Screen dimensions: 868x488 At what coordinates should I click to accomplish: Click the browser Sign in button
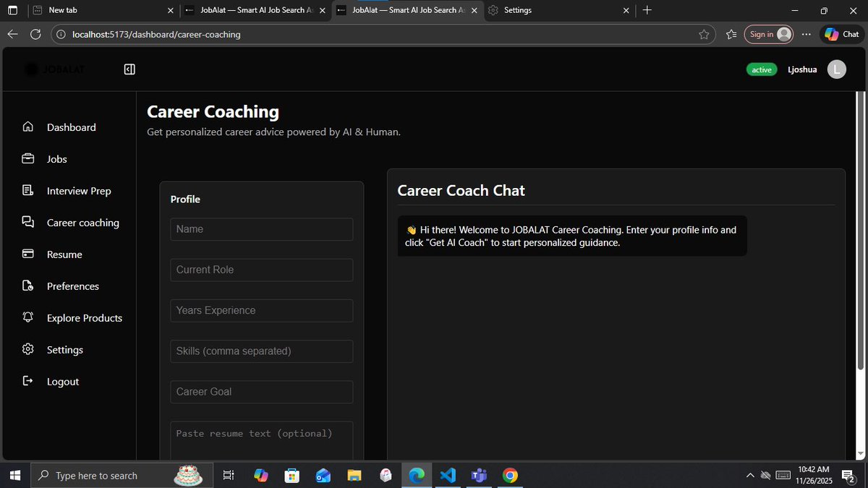[769, 34]
